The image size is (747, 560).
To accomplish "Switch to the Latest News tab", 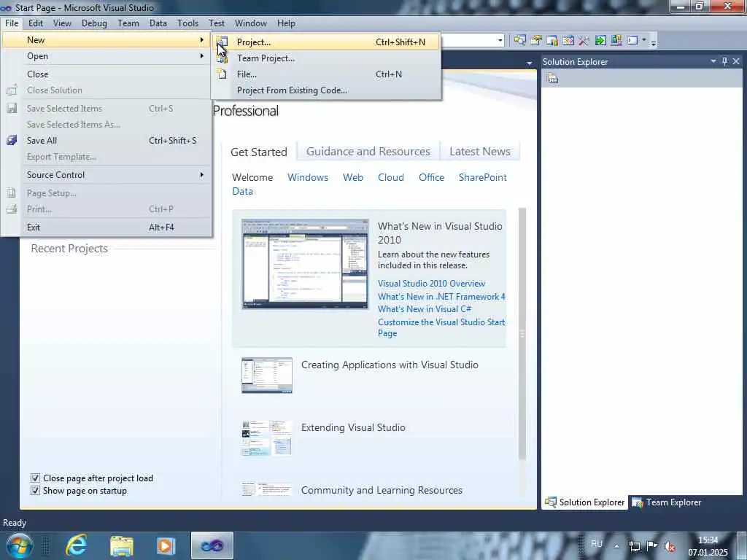I will 480,152.
